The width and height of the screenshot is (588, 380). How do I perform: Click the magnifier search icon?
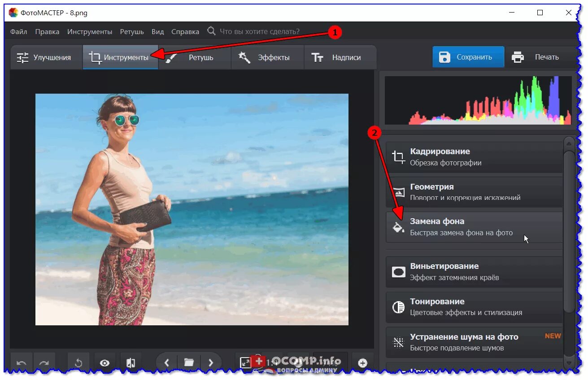coord(211,31)
